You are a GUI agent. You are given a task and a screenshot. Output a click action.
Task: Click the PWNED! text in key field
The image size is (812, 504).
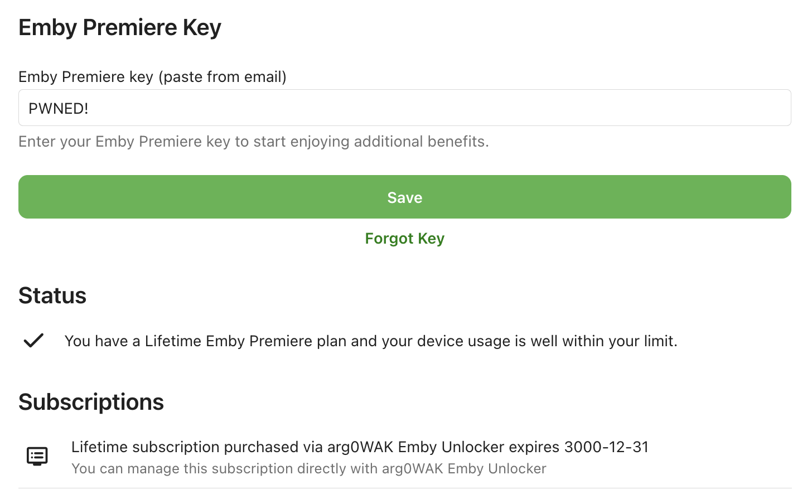tap(59, 108)
